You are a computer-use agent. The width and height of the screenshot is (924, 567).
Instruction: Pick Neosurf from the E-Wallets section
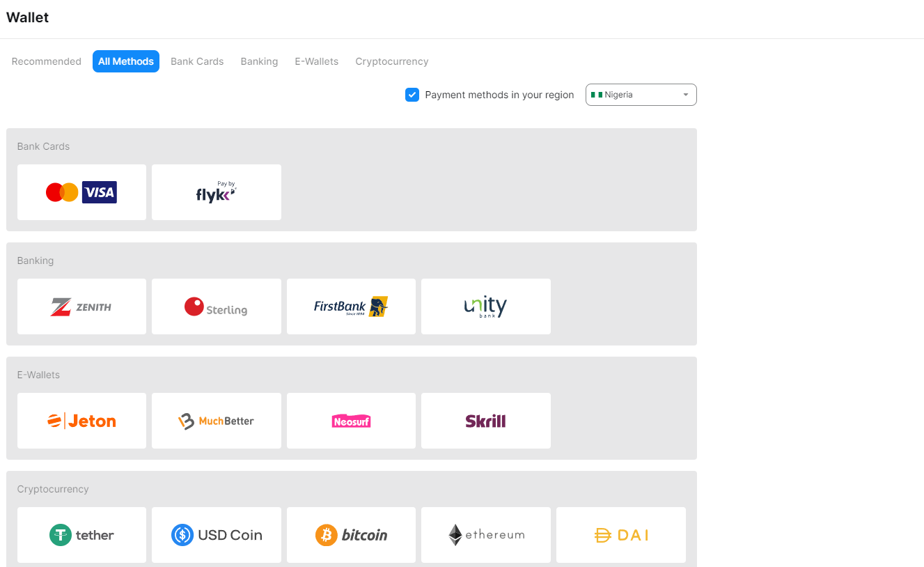click(351, 421)
